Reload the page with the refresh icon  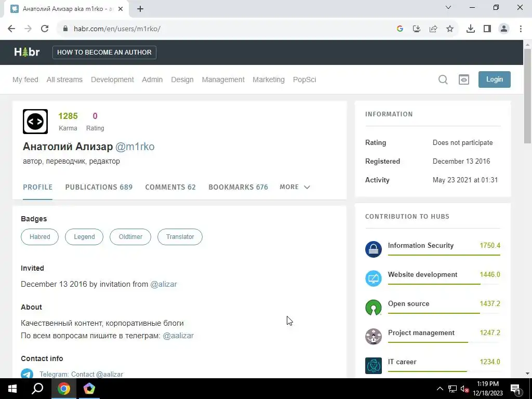pyautogui.click(x=45, y=29)
